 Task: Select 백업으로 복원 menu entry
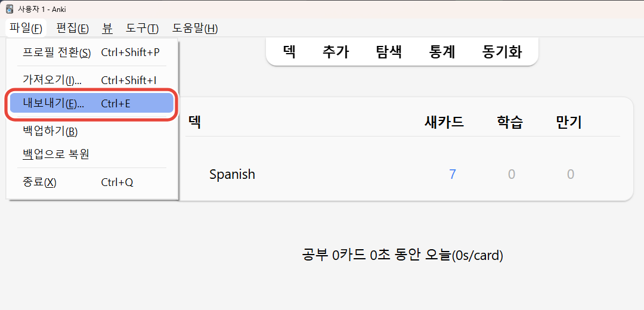point(92,154)
